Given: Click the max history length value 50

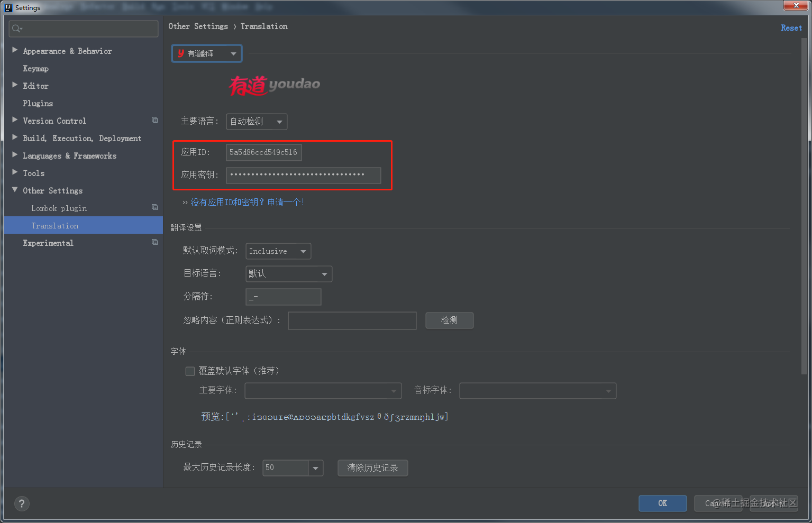Looking at the screenshot, I should [285, 468].
